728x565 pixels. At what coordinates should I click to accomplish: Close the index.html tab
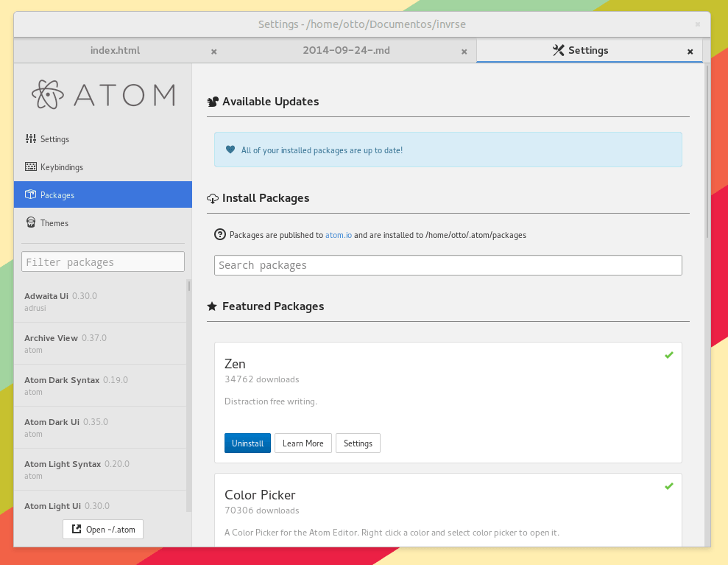pos(214,52)
